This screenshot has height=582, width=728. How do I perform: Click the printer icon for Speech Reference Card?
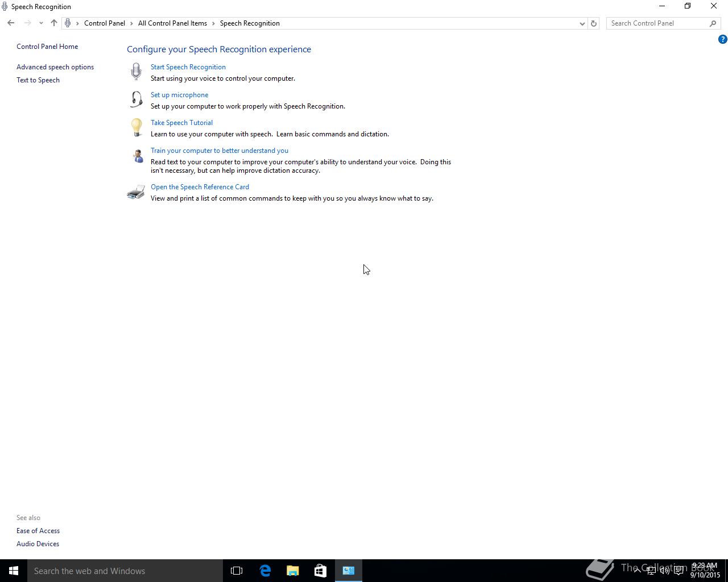click(x=136, y=192)
